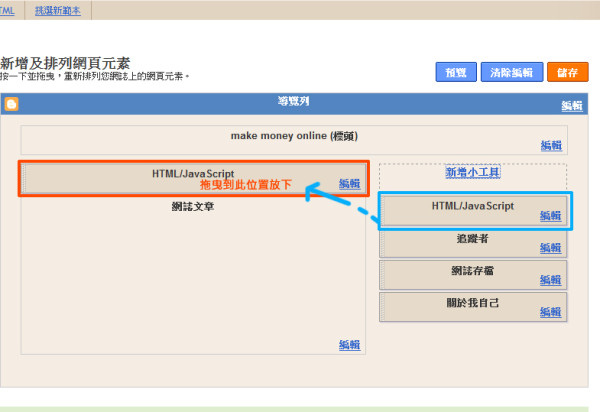Edit the make money online header widget
The width and height of the screenshot is (600, 412).
(551, 145)
